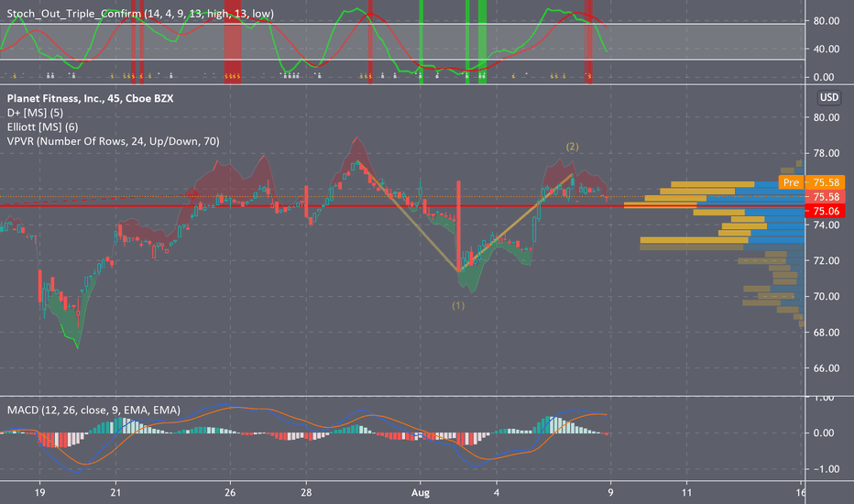Click the 78.00 price scale value
This screenshot has width=854, height=504.
(827, 154)
